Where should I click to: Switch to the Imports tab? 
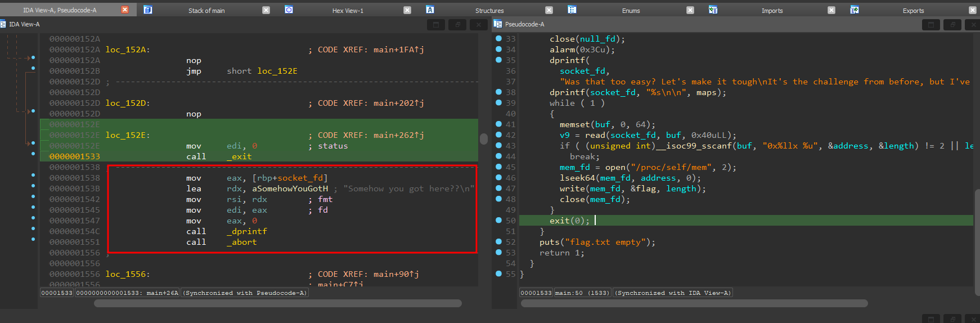772,11
